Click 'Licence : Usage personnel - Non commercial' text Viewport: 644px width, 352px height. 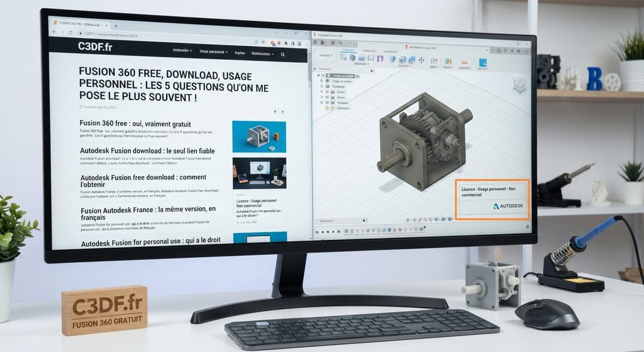[x=488, y=191]
